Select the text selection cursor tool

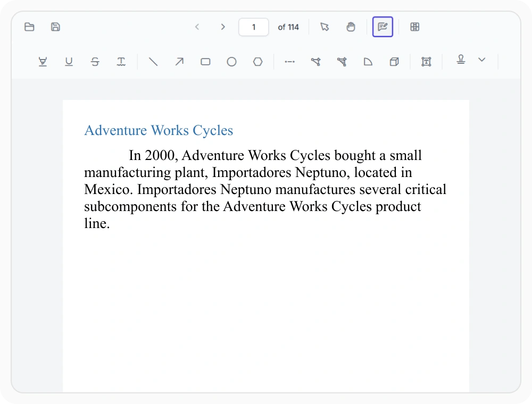(x=325, y=27)
